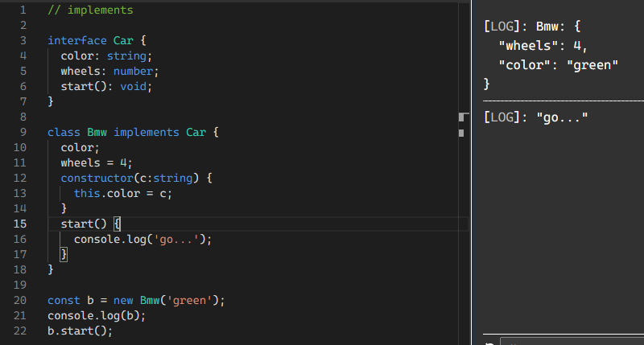Click the closing brace on line 7
Image resolution: width=644 pixels, height=345 pixels.
pyautogui.click(x=51, y=102)
